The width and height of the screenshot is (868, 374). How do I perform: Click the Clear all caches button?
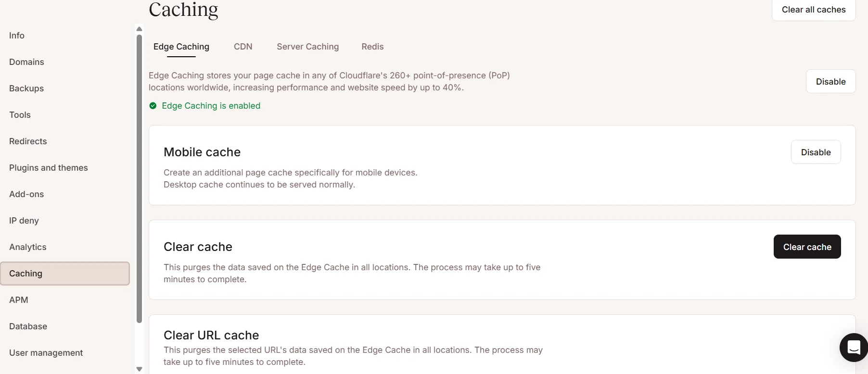coord(813,10)
